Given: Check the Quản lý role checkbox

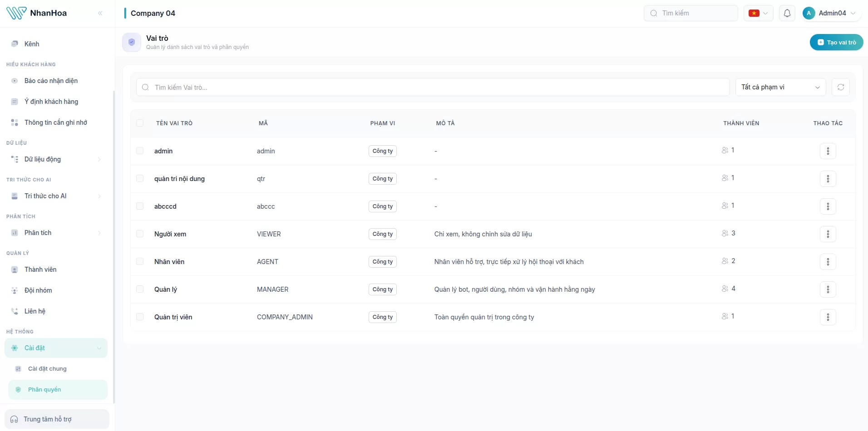Looking at the screenshot, I should 140,289.
